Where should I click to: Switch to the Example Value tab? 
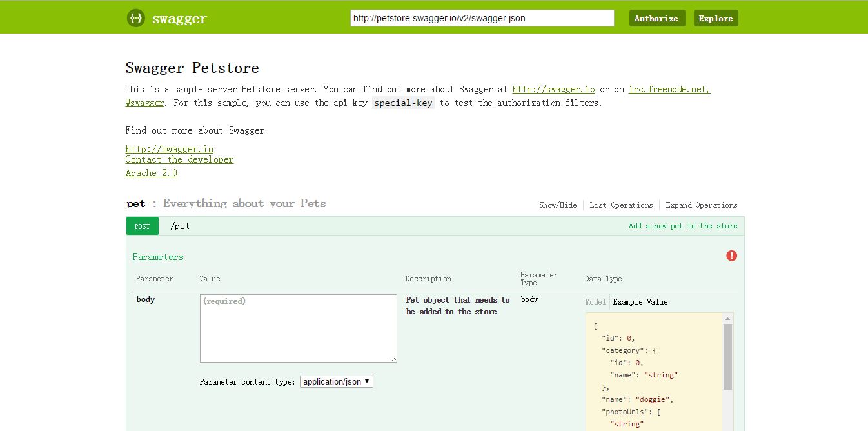640,302
